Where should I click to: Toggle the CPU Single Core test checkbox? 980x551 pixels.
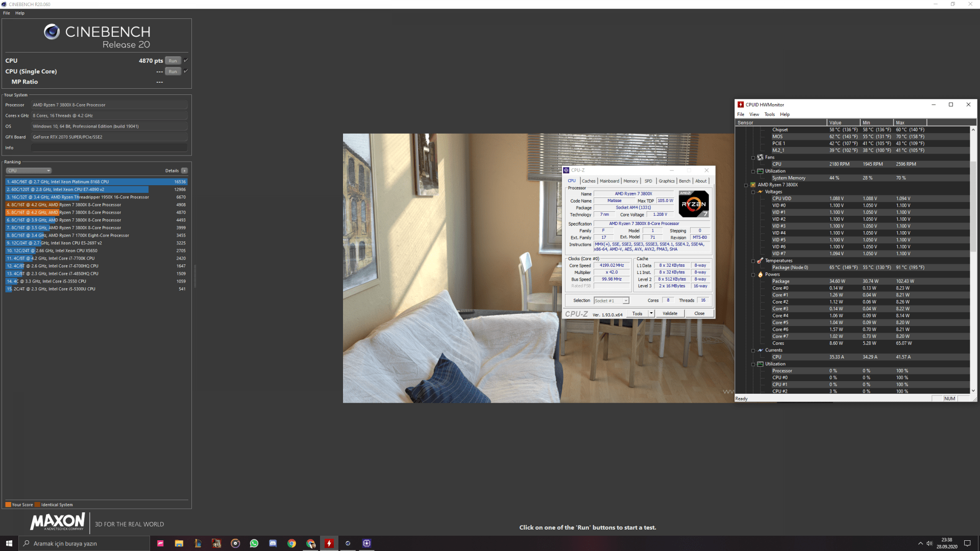coord(186,71)
